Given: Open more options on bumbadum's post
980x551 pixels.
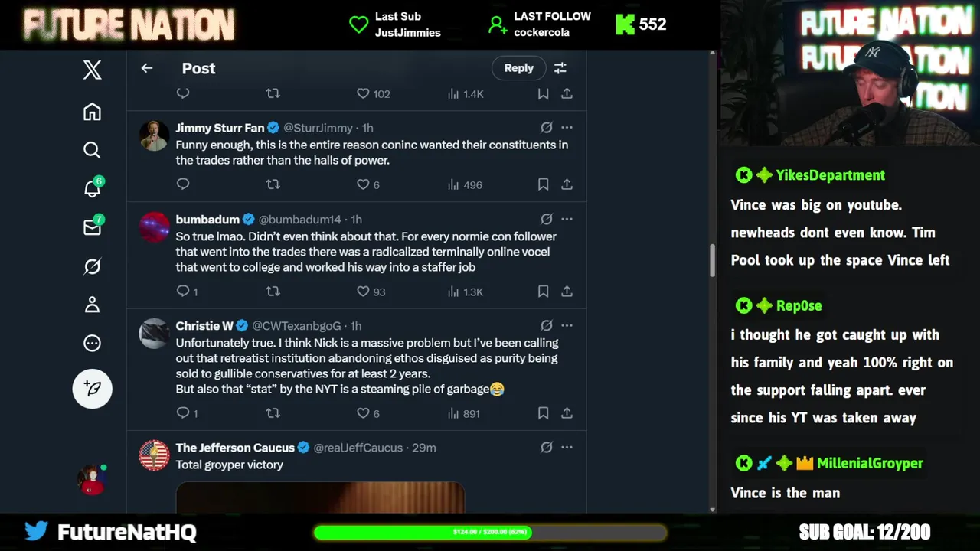Looking at the screenshot, I should [567, 219].
